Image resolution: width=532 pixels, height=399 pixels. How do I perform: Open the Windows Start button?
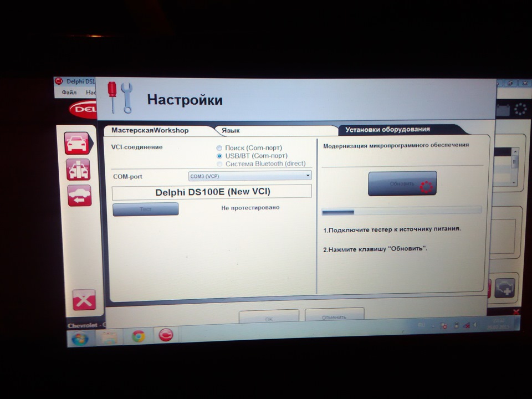[x=80, y=338]
